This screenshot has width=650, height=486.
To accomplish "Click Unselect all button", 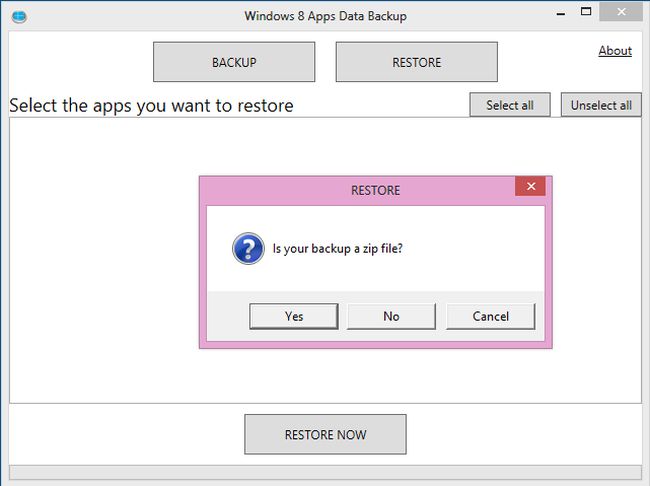I will [x=601, y=105].
